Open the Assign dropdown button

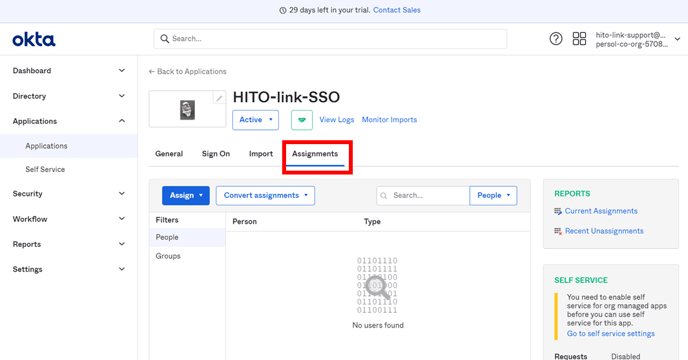tap(186, 195)
